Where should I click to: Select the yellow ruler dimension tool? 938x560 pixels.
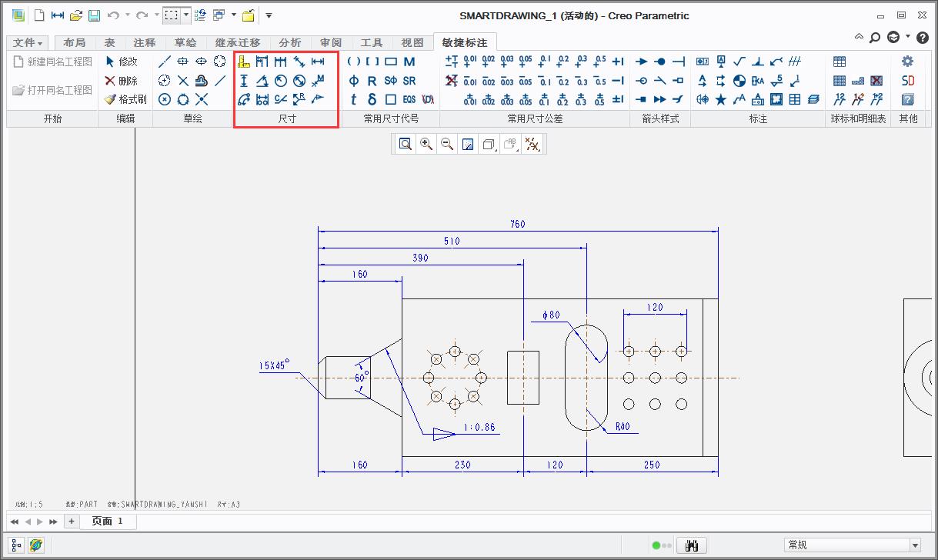coord(244,62)
